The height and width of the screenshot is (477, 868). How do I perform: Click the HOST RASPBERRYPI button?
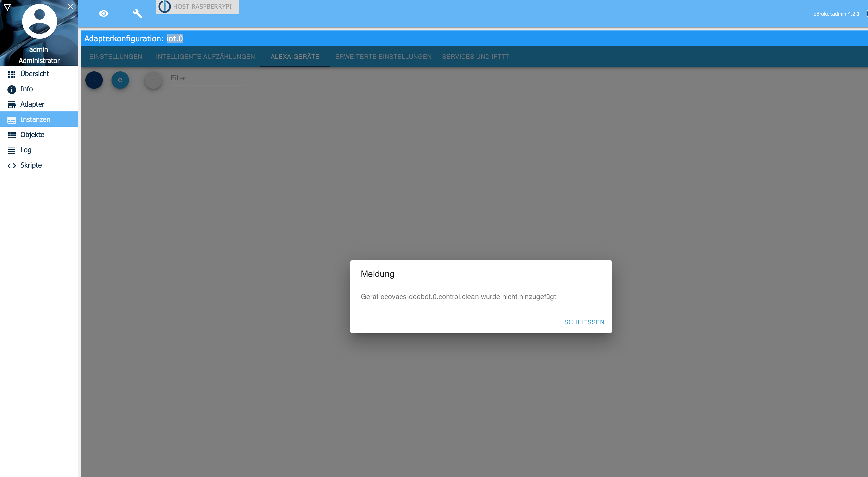pyautogui.click(x=197, y=6)
